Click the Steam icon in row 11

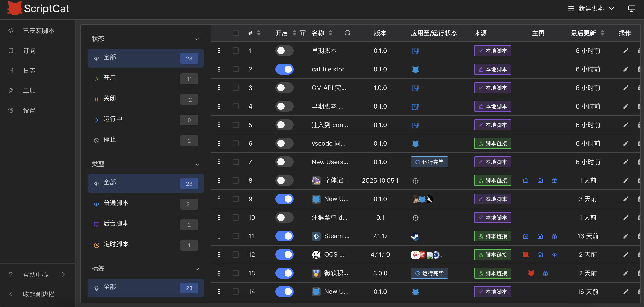(x=415, y=236)
